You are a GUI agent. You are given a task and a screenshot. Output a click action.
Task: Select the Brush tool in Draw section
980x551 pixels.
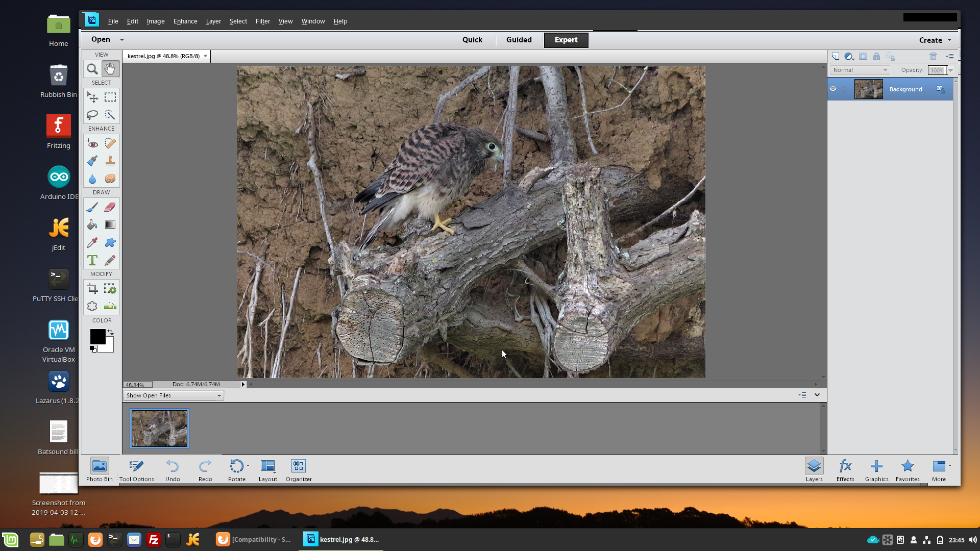tap(92, 207)
